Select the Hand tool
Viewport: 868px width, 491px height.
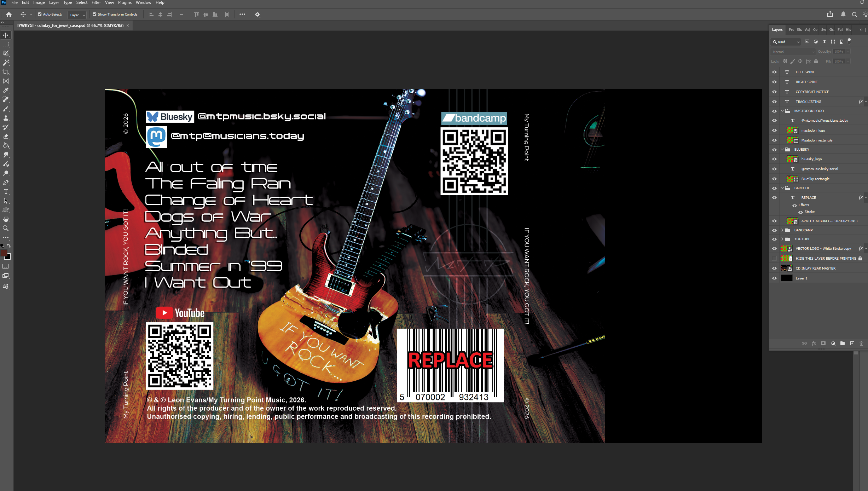6,219
